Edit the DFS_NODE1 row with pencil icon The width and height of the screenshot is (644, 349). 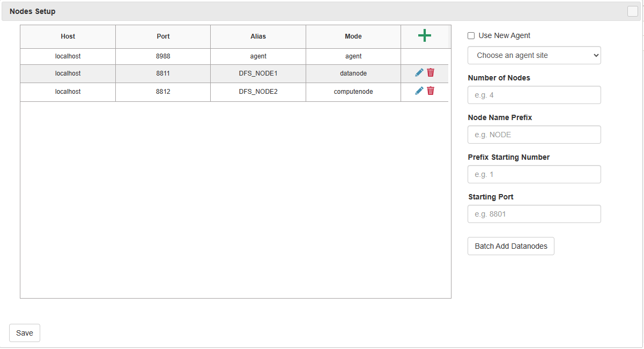pyautogui.click(x=419, y=73)
